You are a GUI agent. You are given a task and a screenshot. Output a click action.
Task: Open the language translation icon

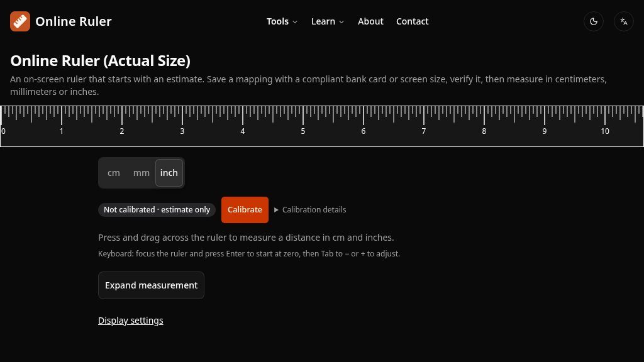tap(623, 21)
